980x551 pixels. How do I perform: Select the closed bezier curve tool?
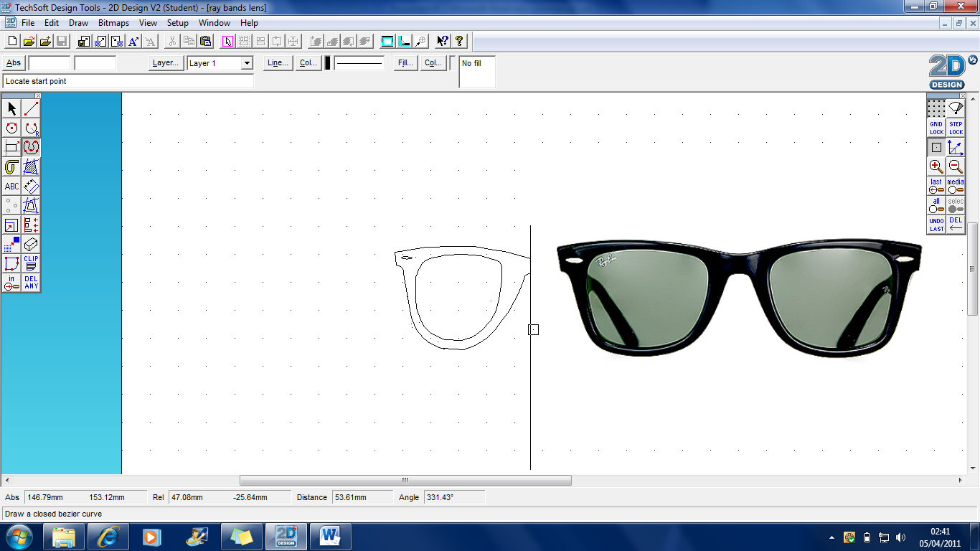[x=29, y=147]
